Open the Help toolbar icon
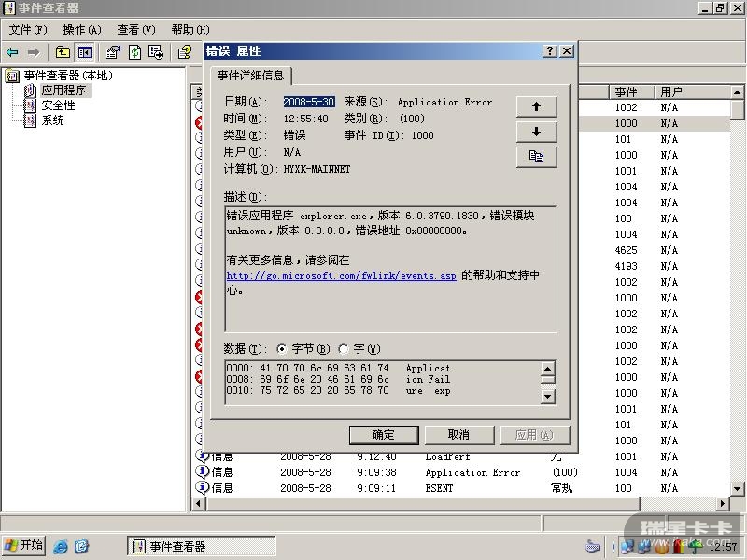Viewport: 747px width, 560px height. (x=184, y=52)
